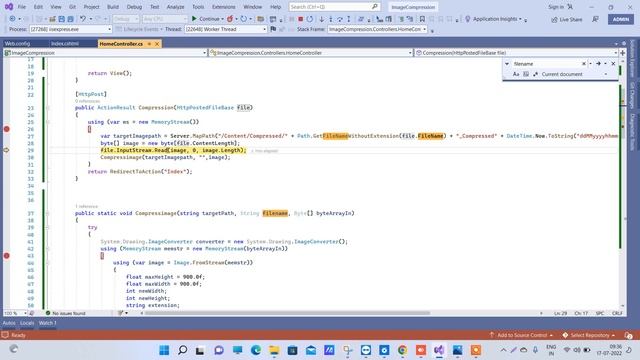Image resolution: width=640 pixels, height=360 pixels.
Task: Toggle the breakpoint on line 43
Action: coord(7,256)
